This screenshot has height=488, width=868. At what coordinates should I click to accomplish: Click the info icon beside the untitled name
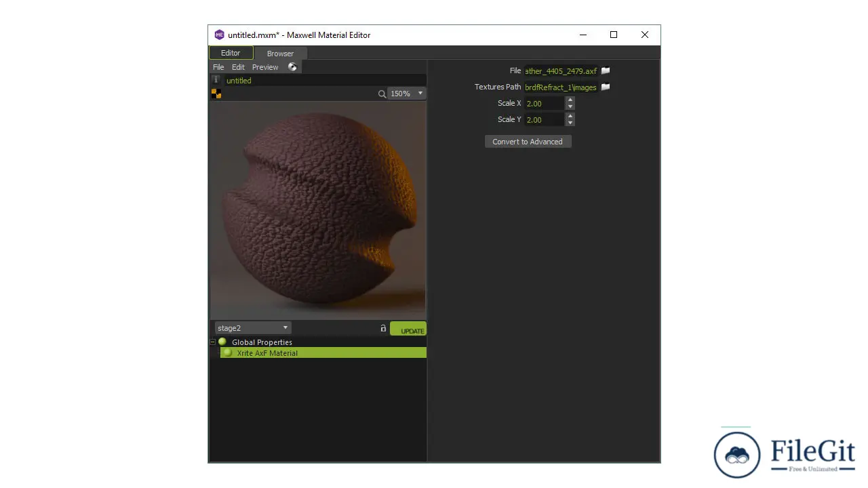tap(216, 80)
